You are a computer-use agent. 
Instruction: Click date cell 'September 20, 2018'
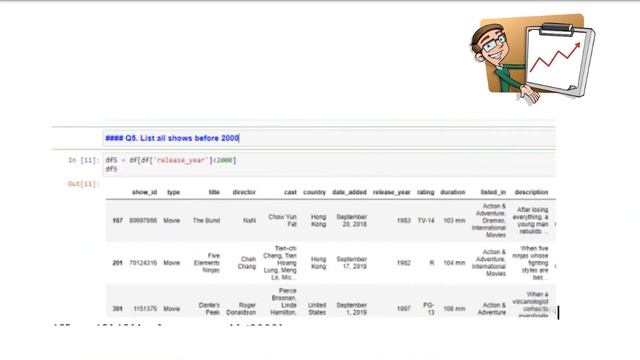point(351,220)
